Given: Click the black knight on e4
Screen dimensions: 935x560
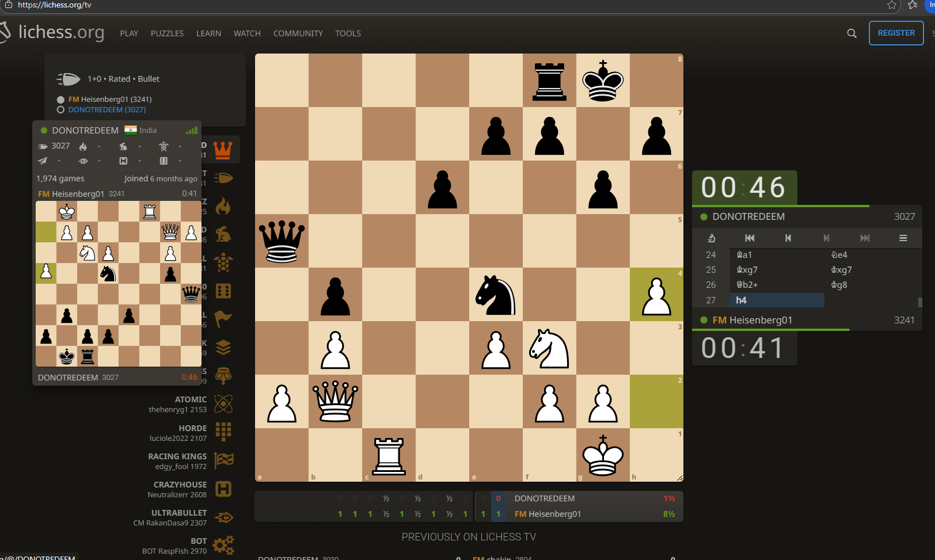Looking at the screenshot, I should click(496, 295).
